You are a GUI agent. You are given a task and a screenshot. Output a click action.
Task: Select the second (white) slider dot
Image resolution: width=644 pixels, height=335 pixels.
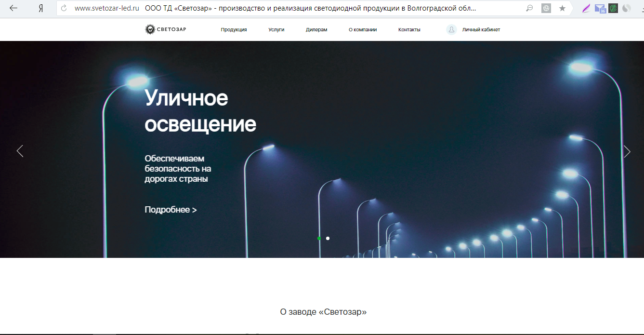tap(328, 238)
